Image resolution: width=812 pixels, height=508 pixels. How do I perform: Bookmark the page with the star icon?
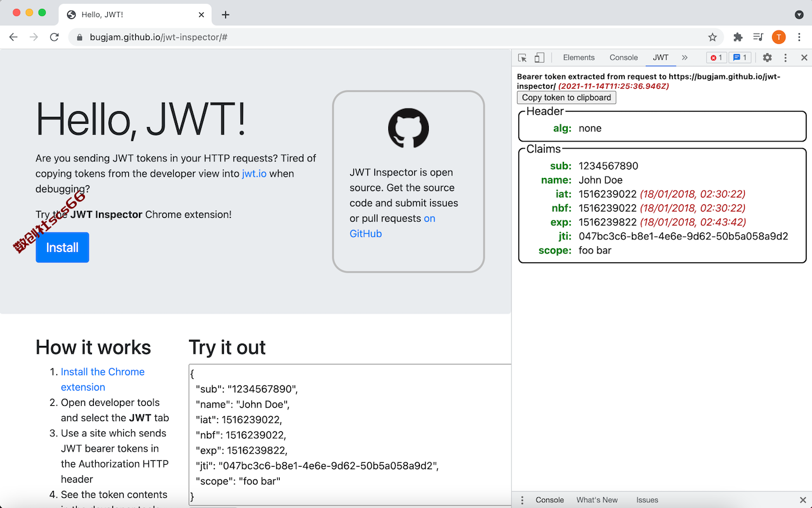712,37
